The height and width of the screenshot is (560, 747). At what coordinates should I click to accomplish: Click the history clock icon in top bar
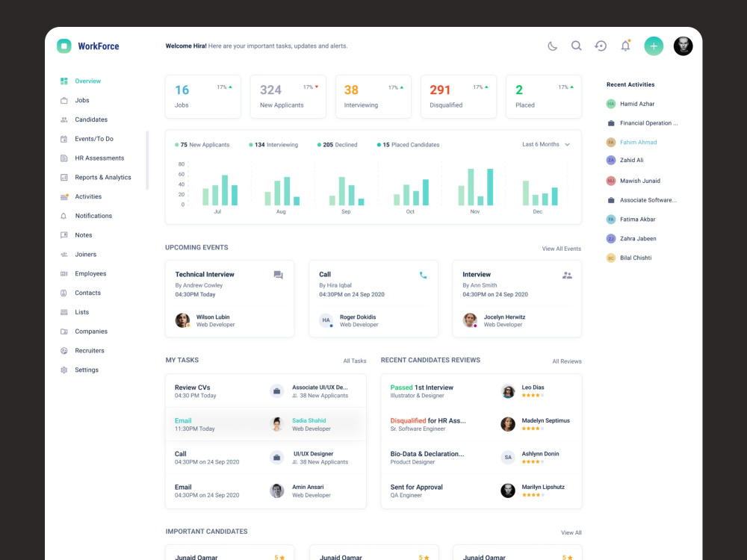tap(601, 46)
